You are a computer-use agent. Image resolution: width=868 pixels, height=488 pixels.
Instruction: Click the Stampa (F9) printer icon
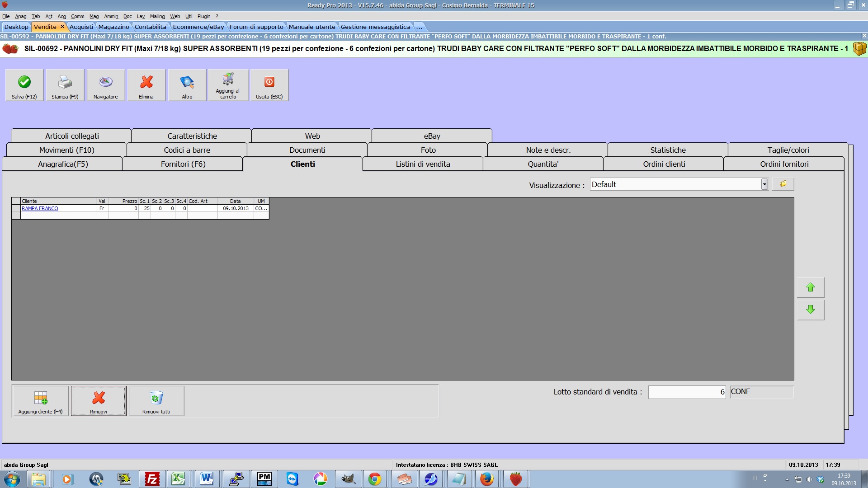tap(65, 82)
